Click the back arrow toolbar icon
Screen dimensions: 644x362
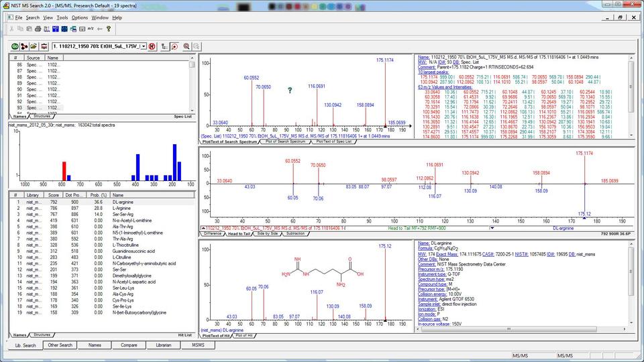[99, 29]
